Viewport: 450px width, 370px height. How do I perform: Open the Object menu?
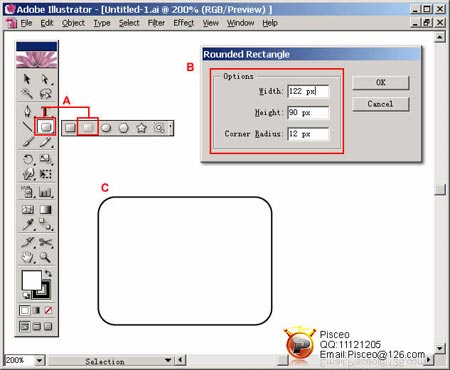coord(73,23)
